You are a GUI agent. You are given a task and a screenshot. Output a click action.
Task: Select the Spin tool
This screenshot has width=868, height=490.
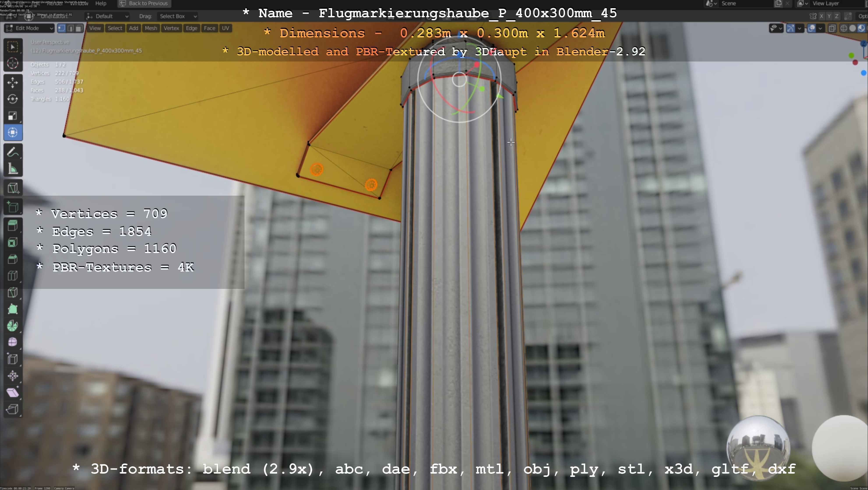tap(13, 326)
